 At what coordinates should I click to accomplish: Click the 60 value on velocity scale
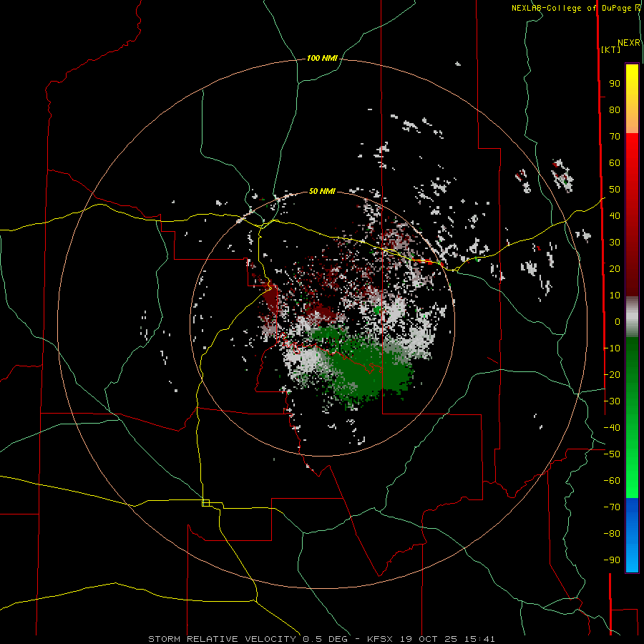pos(615,163)
